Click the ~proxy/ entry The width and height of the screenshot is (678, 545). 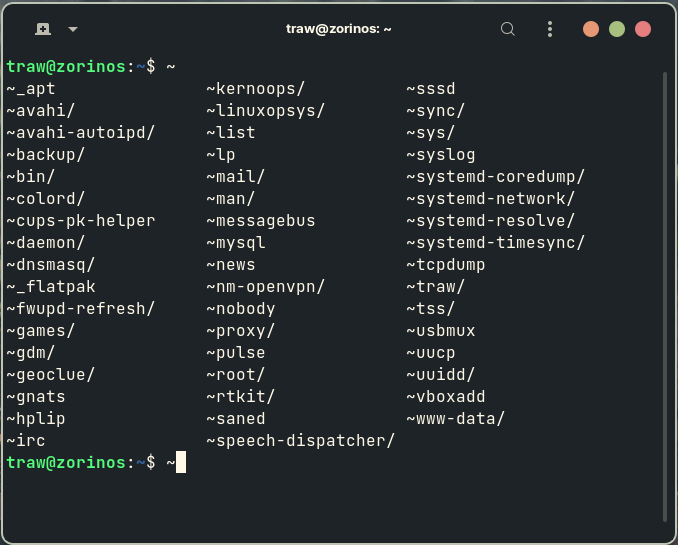coord(241,331)
